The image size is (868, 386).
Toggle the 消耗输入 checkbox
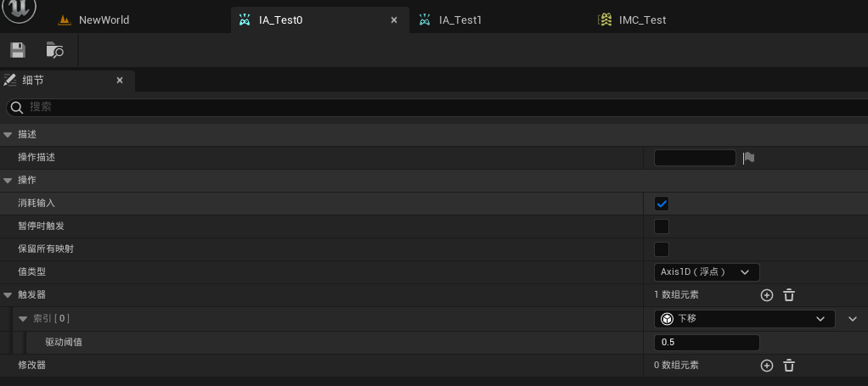pyautogui.click(x=662, y=204)
